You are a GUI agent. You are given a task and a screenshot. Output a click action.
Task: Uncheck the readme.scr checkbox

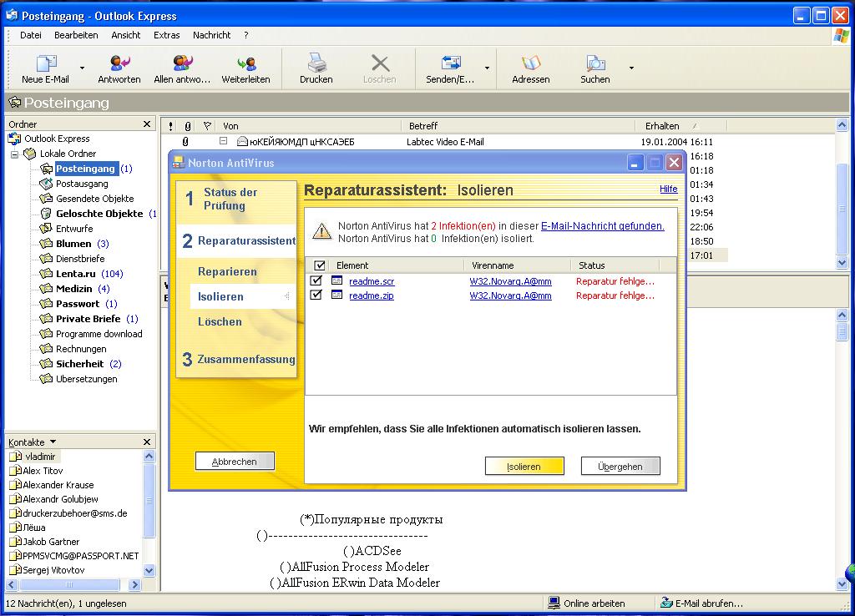coord(316,280)
